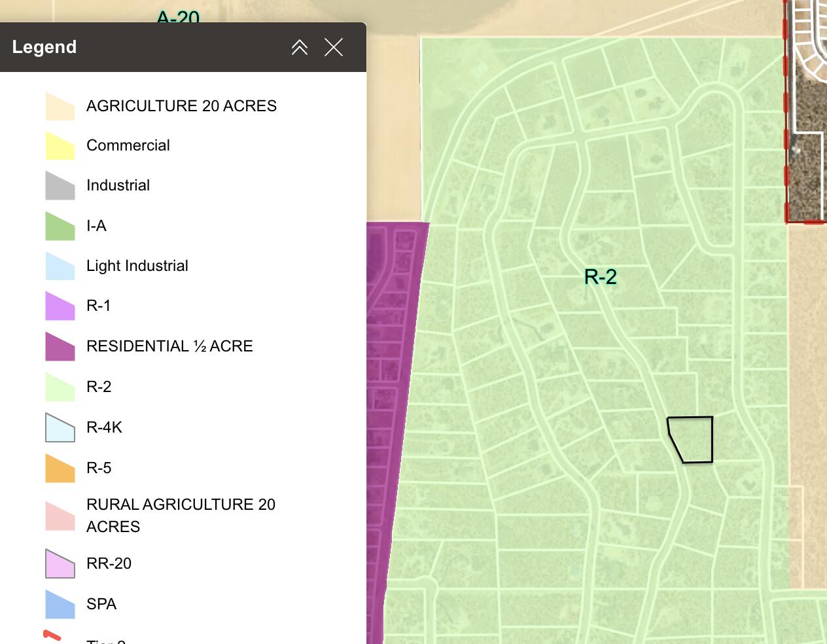Click the Agriculture 20 Acres color swatch
The height and width of the screenshot is (644, 827).
[x=60, y=106]
